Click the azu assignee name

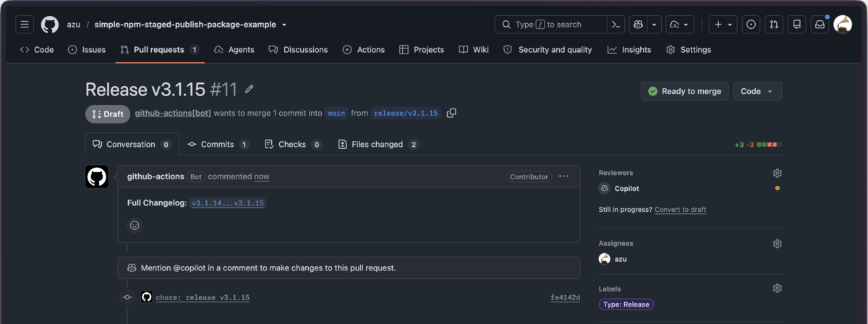621,259
